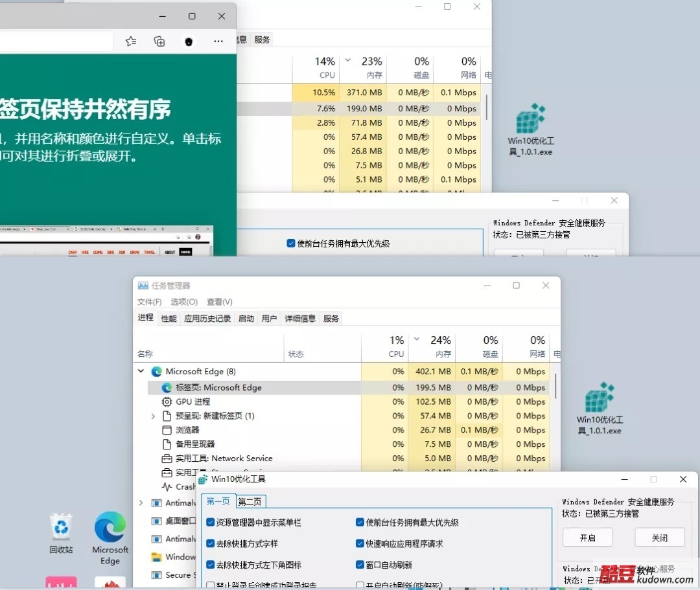This screenshot has width=700, height=590.
Task: Open the Edge favorites star icon
Action: coord(131,41)
